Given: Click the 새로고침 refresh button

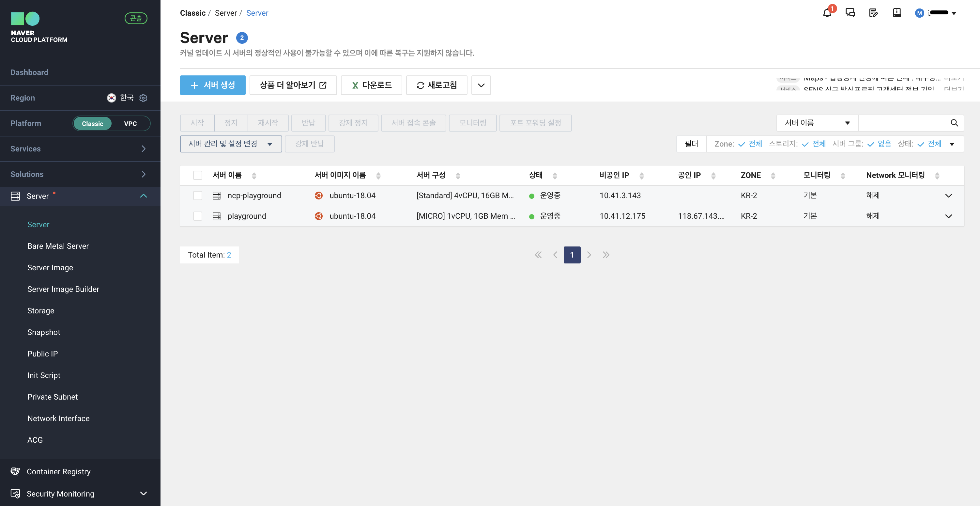Looking at the screenshot, I should (x=436, y=85).
